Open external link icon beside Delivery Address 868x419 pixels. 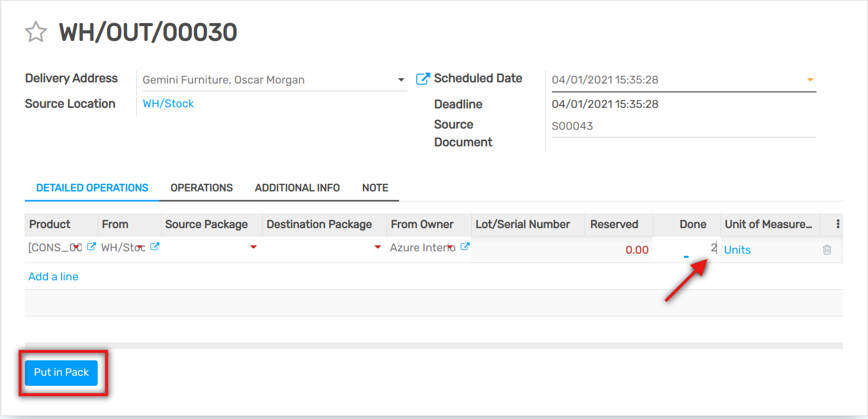click(423, 79)
